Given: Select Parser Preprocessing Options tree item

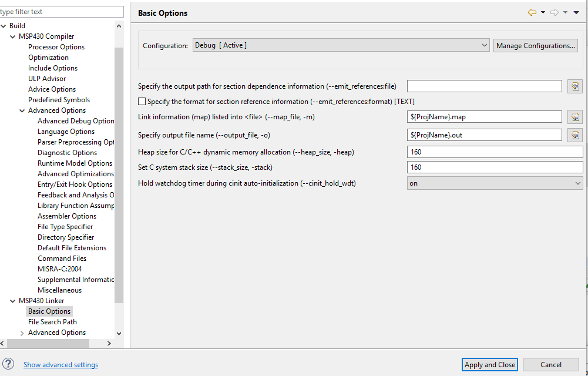Looking at the screenshot, I should (x=76, y=142).
